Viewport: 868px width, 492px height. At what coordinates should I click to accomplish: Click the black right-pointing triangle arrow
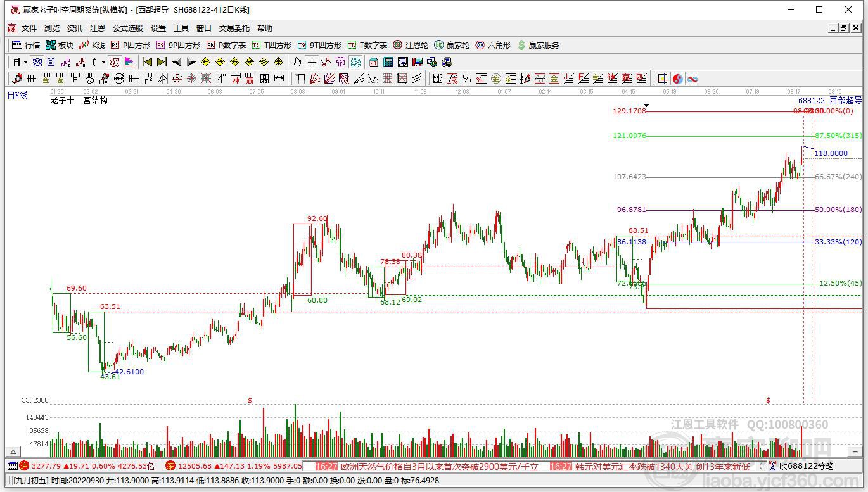pos(191,62)
